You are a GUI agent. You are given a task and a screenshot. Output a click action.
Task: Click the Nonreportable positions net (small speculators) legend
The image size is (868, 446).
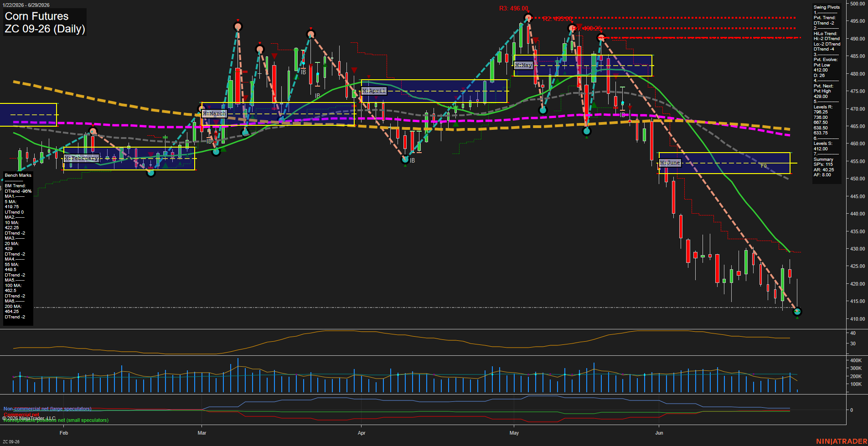56,420
